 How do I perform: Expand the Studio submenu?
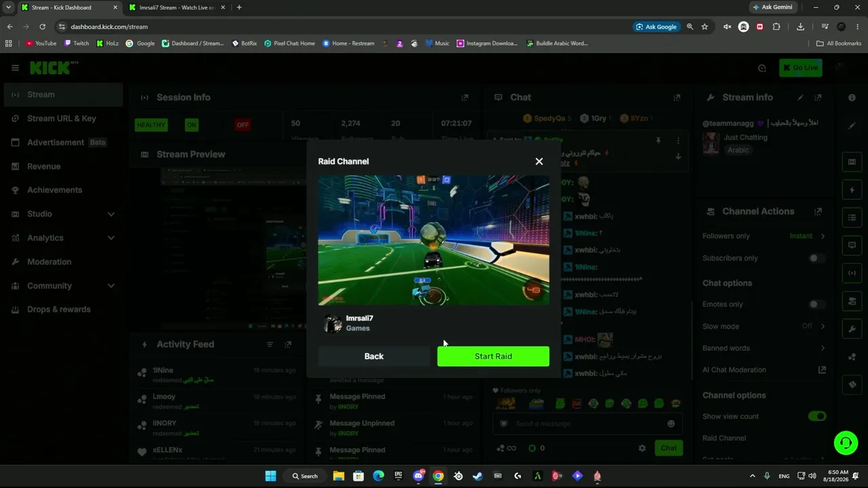(x=111, y=214)
